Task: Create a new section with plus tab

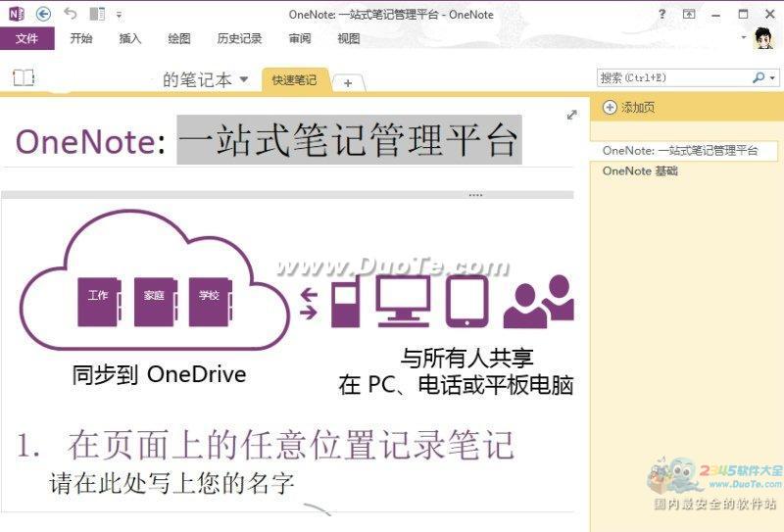Action: point(348,83)
